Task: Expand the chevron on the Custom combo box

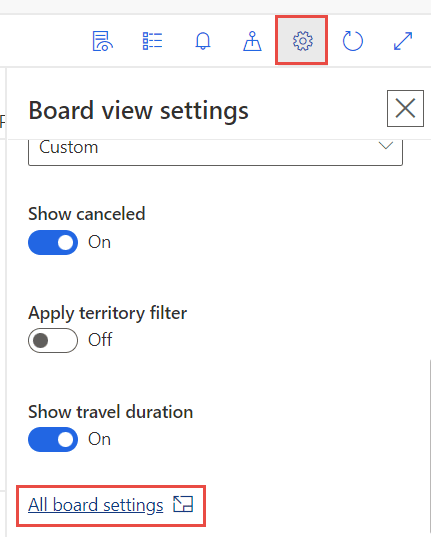Action: point(386,146)
